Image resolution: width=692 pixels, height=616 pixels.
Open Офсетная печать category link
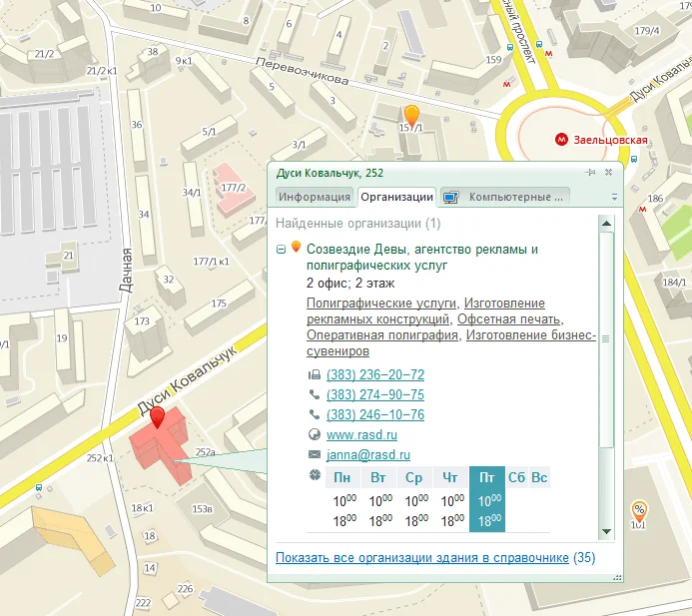[509, 319]
